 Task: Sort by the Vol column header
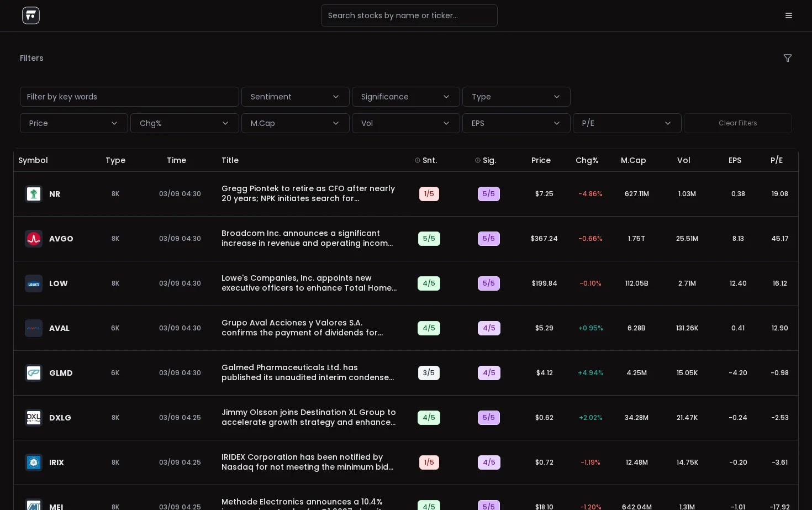(684, 160)
